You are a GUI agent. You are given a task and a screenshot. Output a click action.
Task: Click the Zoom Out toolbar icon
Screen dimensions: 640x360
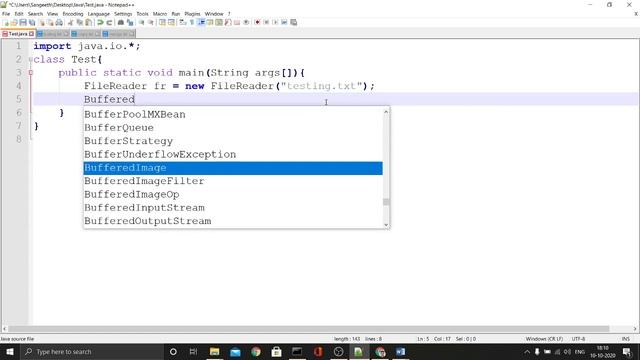coord(151,22)
